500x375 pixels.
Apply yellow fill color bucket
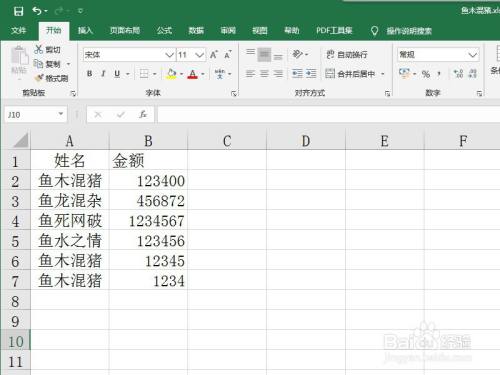pyautogui.click(x=171, y=74)
